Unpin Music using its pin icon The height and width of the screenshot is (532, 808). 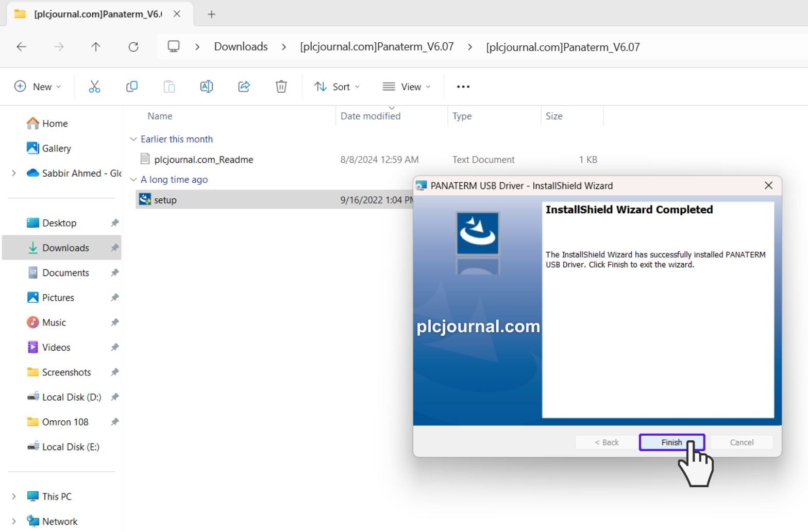point(114,322)
